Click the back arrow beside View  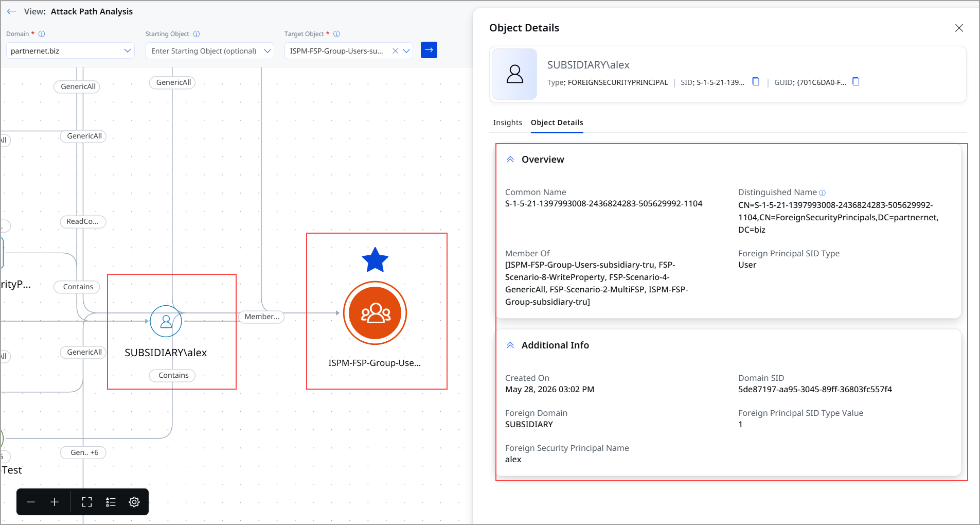coord(12,11)
